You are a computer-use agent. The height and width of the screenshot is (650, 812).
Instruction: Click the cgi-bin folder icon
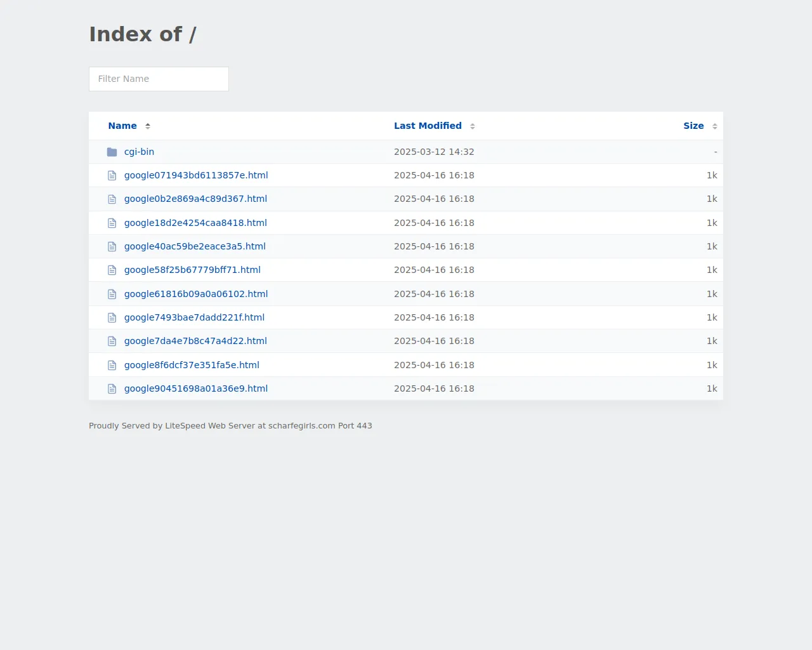112,152
